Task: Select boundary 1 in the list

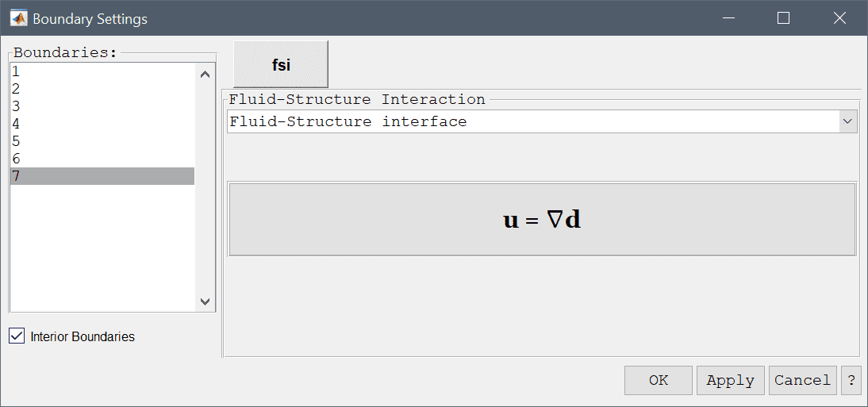Action: 102,71
